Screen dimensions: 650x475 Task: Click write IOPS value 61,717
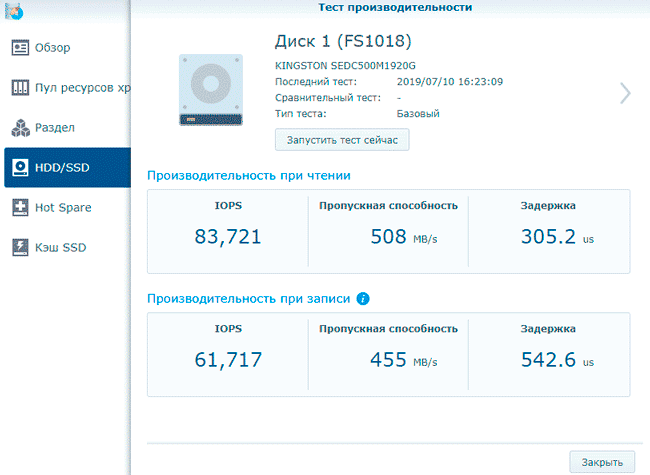click(228, 360)
